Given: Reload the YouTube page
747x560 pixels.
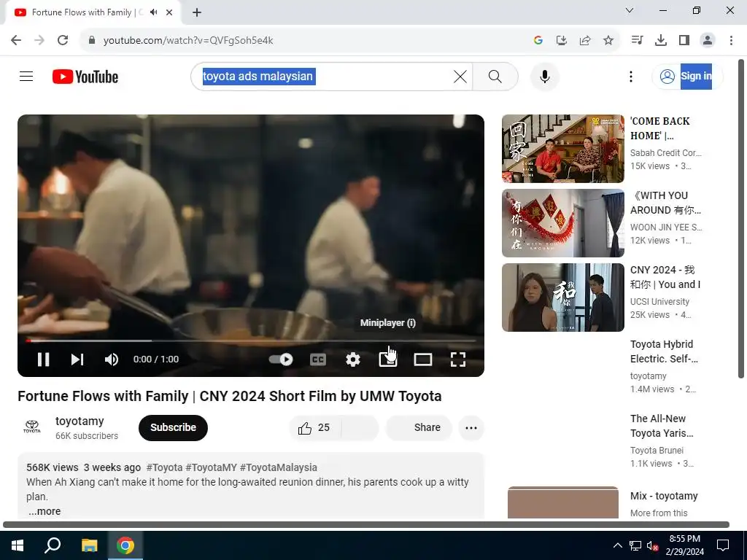Looking at the screenshot, I should pos(63,41).
